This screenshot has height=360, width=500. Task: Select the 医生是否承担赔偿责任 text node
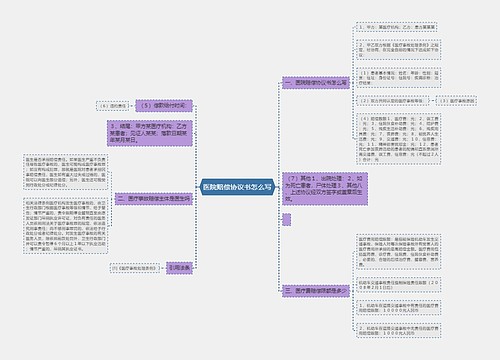pyautogui.click(x=66, y=172)
